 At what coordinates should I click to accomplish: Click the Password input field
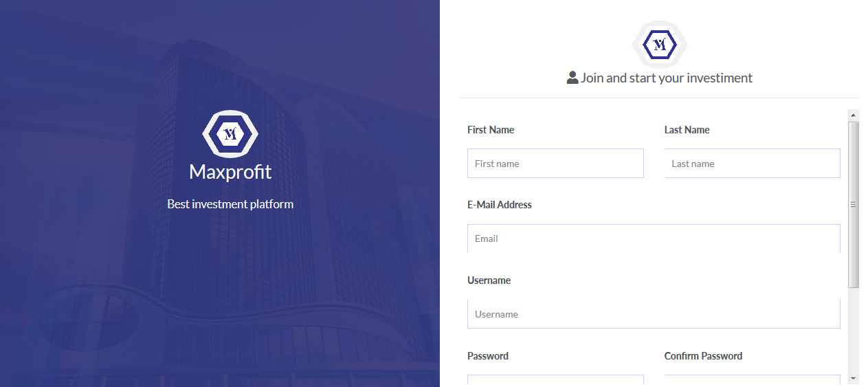pos(555,379)
